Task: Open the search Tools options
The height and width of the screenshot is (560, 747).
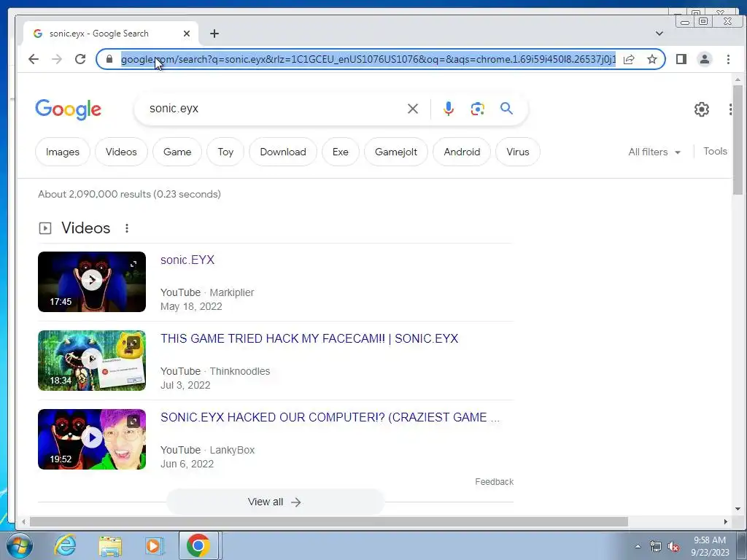Action: click(715, 152)
